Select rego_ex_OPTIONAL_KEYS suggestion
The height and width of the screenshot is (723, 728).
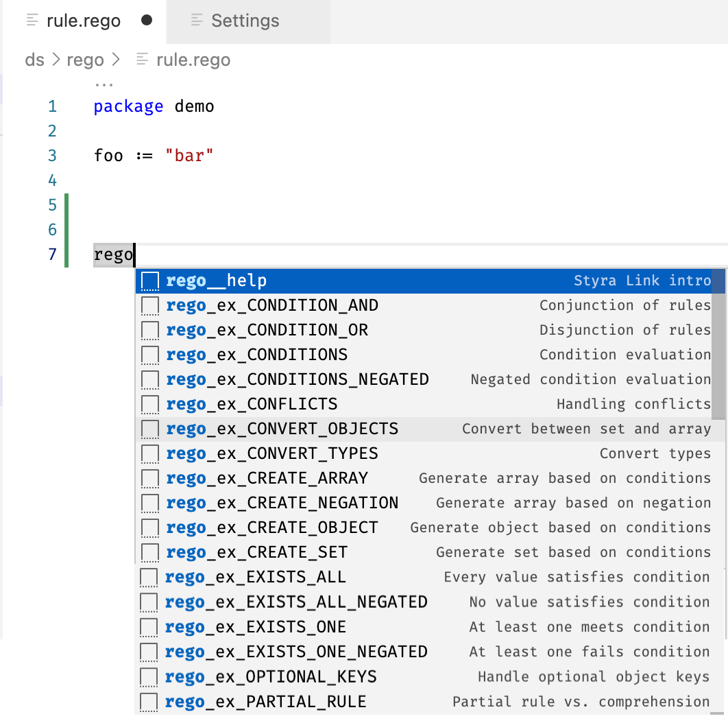[429, 676]
